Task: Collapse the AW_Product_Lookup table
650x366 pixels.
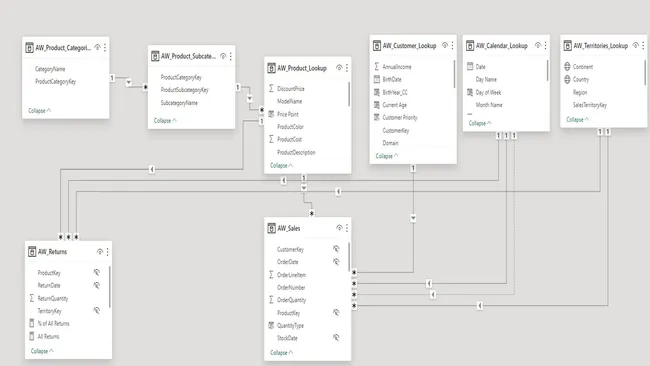Action: pyautogui.click(x=281, y=165)
